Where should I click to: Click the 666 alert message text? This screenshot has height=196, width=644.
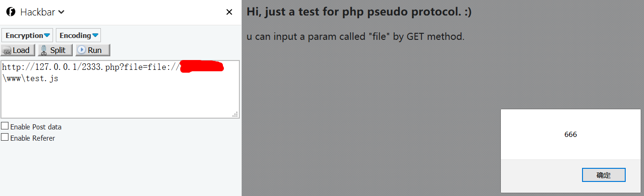[x=571, y=135]
